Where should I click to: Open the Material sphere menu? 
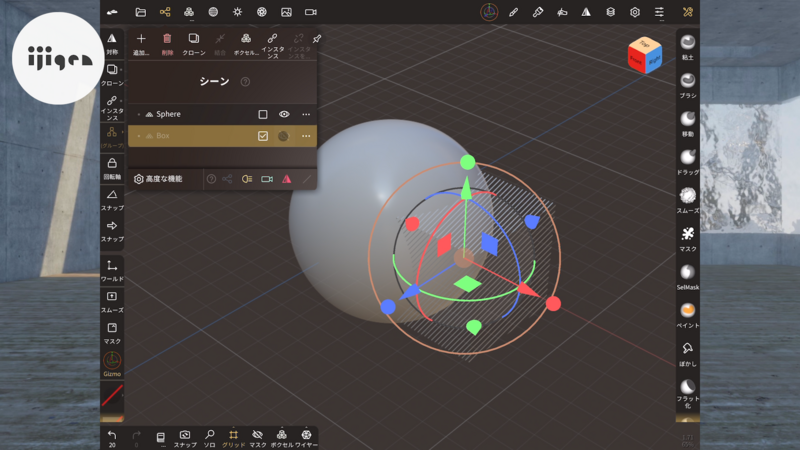(213, 12)
